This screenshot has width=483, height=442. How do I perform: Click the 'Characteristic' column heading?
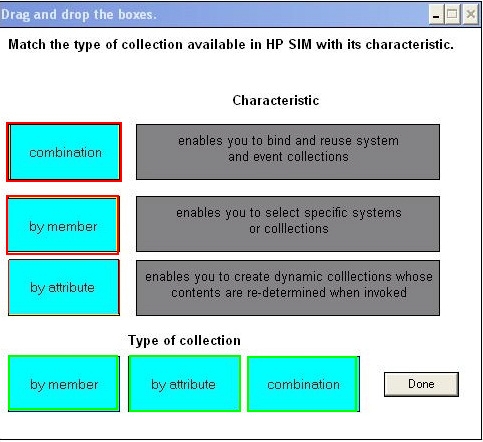point(276,100)
